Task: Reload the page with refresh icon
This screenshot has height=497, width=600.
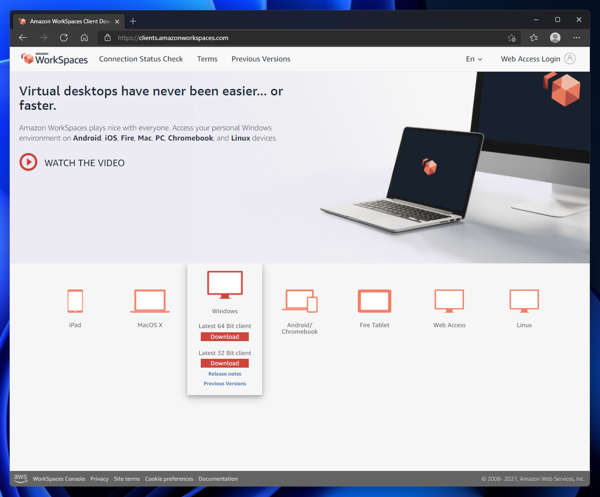Action: [x=64, y=37]
